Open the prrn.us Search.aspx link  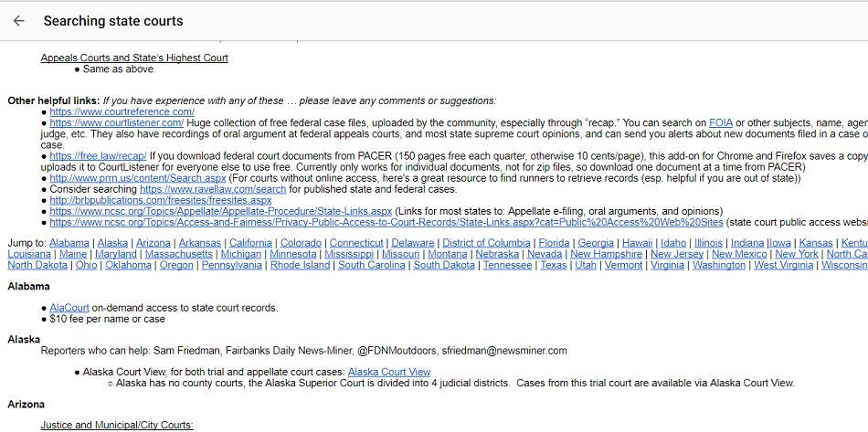pos(138,178)
